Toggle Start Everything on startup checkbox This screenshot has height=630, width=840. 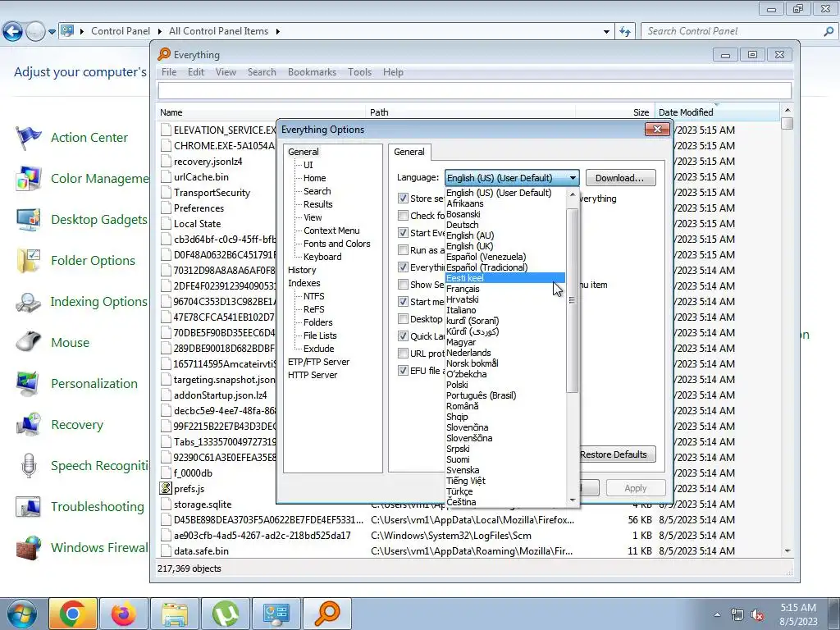coord(403,232)
